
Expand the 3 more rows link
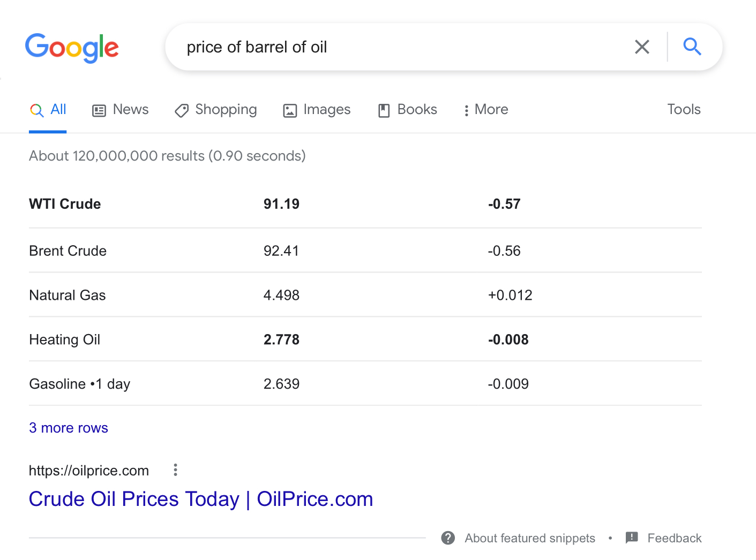tap(69, 428)
